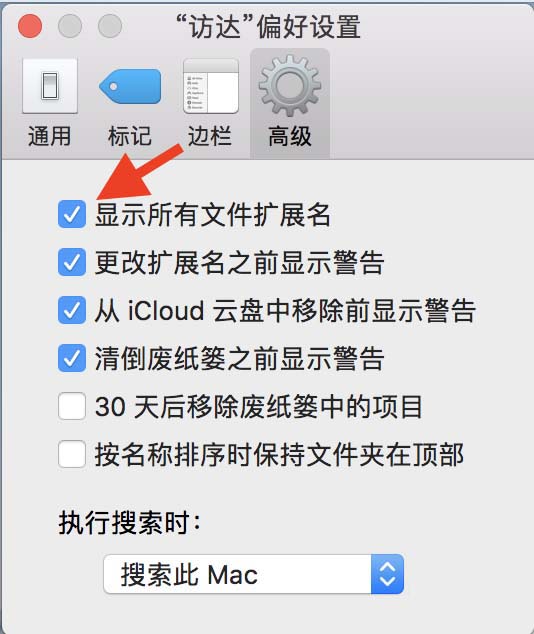This screenshot has width=534, height=634.
Task: Check 按名称排序时保持文件夹在顶部
Action: 72,454
